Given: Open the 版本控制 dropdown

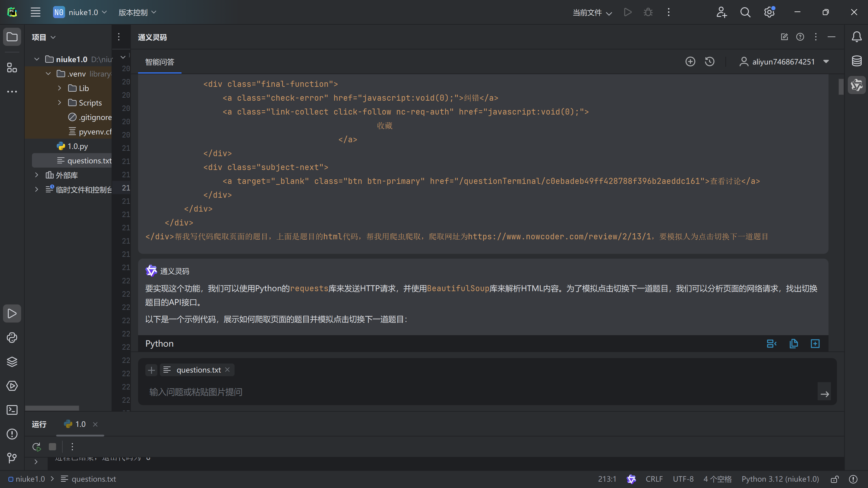Looking at the screenshot, I should (137, 12).
